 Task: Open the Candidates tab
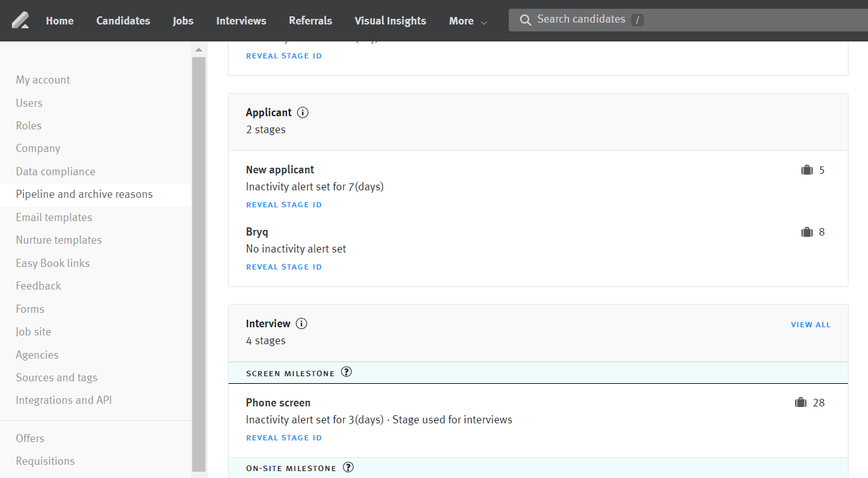[123, 21]
